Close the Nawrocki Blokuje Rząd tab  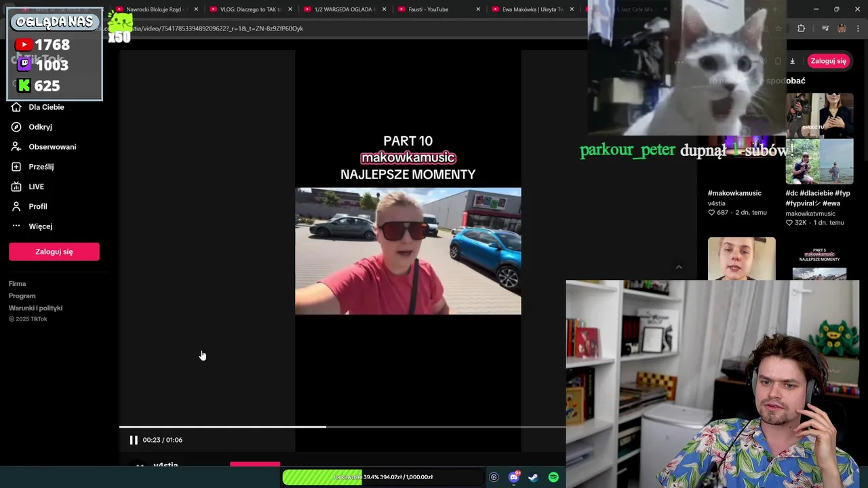click(x=196, y=9)
